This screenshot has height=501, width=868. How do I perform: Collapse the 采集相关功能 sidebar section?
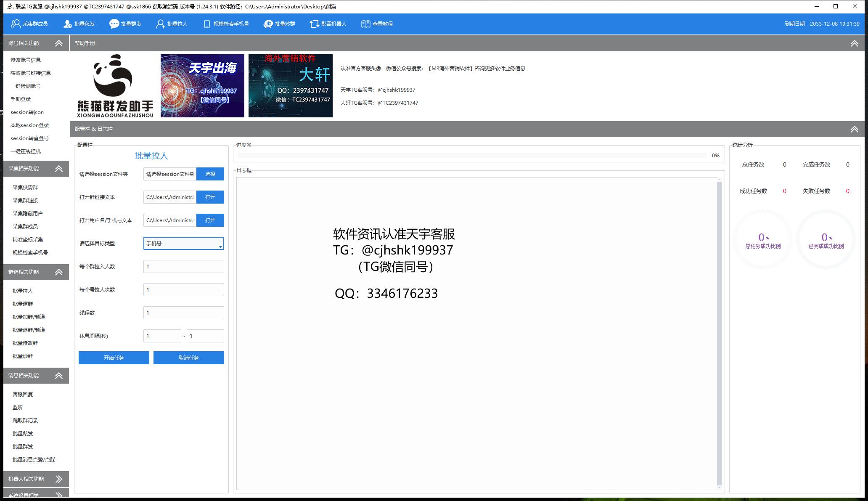point(59,169)
